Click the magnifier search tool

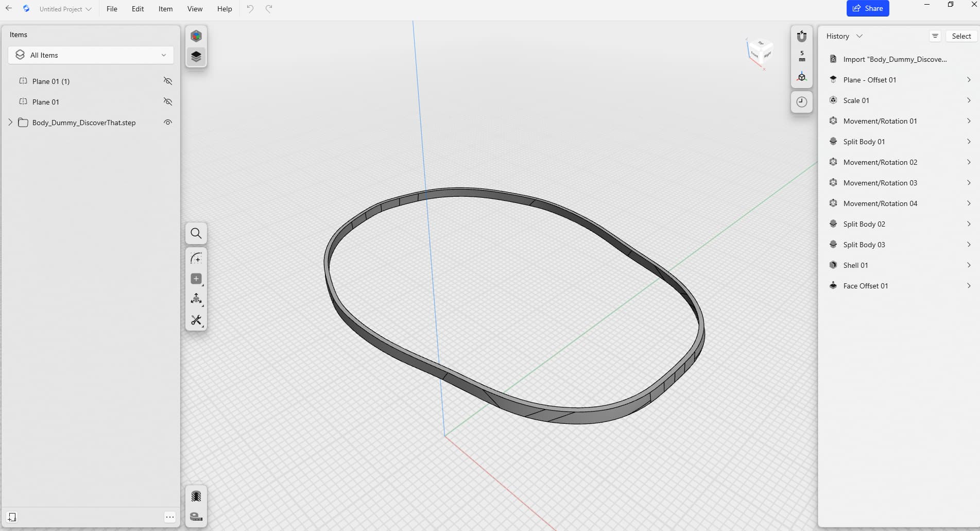[196, 233]
